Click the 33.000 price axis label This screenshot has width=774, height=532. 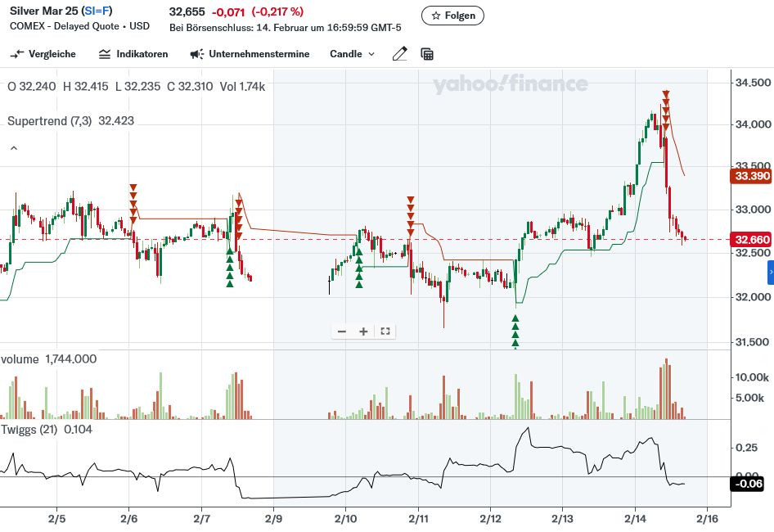(x=752, y=210)
